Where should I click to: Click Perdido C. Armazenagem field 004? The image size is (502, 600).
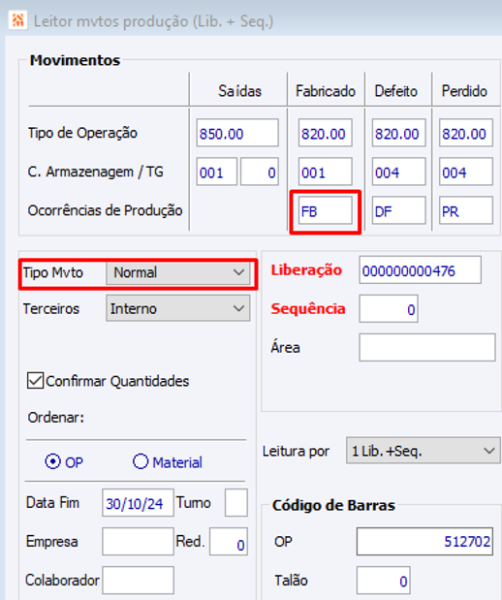click(466, 172)
